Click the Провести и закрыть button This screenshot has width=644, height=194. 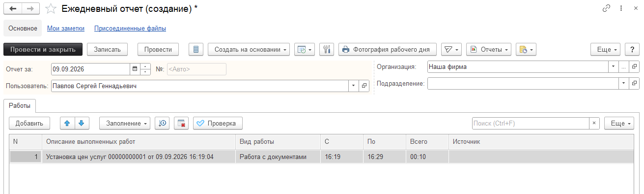[43, 49]
